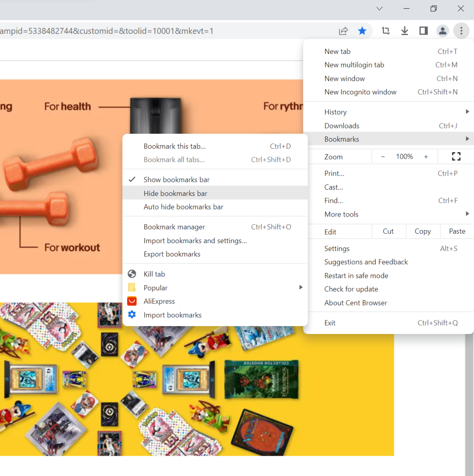The width and height of the screenshot is (474, 476).
Task: Open the screenshot crop tool icon
Action: (385, 31)
